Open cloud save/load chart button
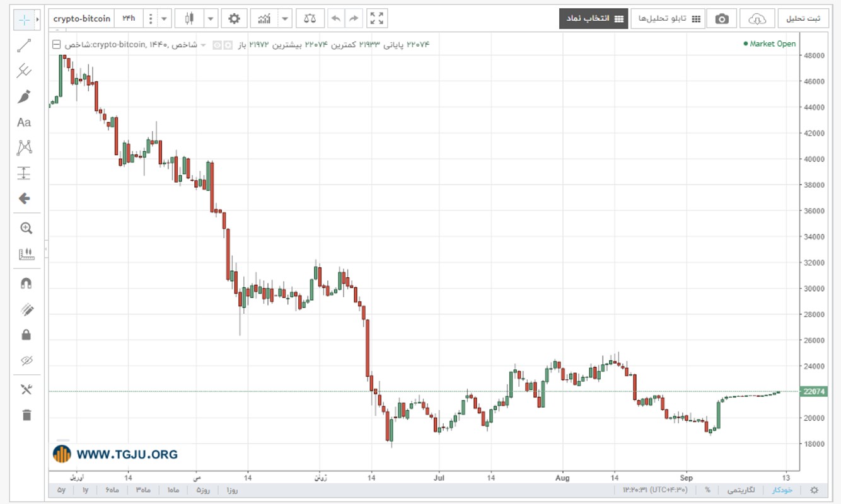841x504 pixels. point(757,19)
